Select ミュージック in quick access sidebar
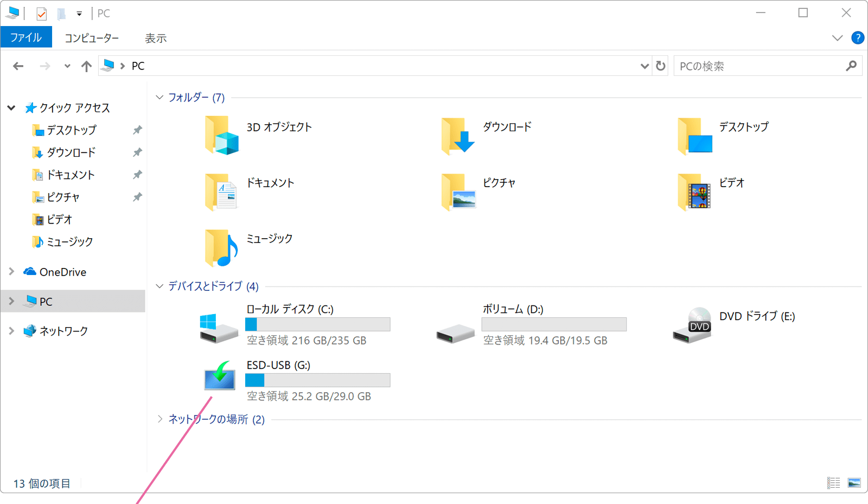Screen dimensions: 868x504 (69, 241)
